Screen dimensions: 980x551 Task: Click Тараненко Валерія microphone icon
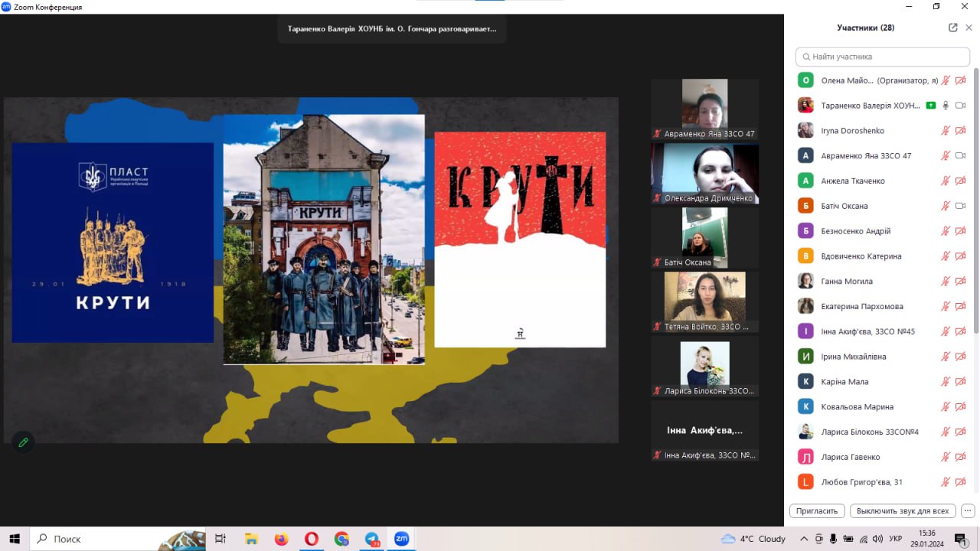pos(946,106)
